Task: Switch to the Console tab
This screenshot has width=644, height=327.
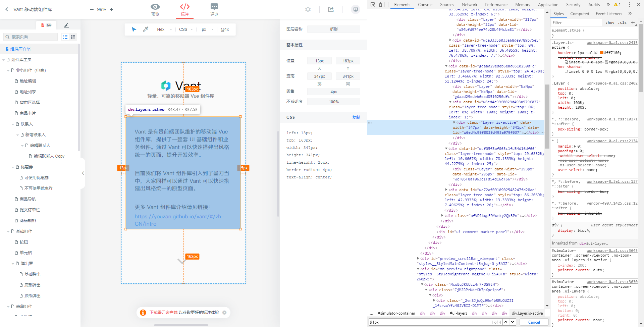Action: pos(425,5)
